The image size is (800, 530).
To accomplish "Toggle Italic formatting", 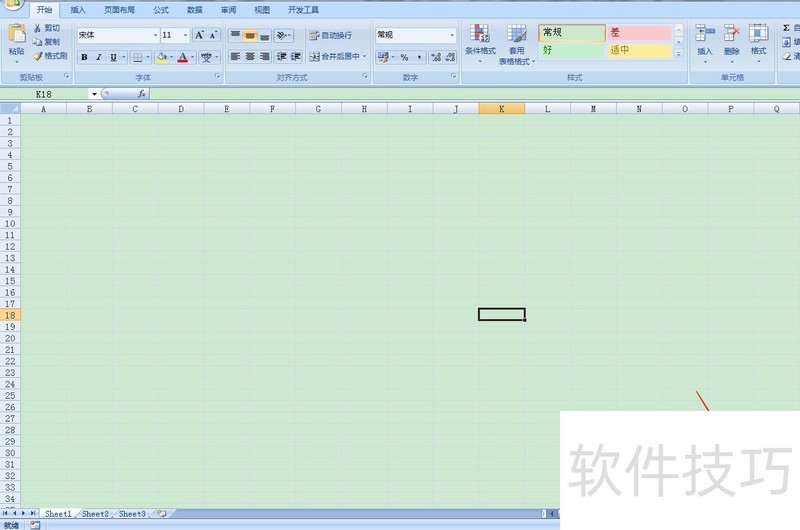I will coord(98,57).
